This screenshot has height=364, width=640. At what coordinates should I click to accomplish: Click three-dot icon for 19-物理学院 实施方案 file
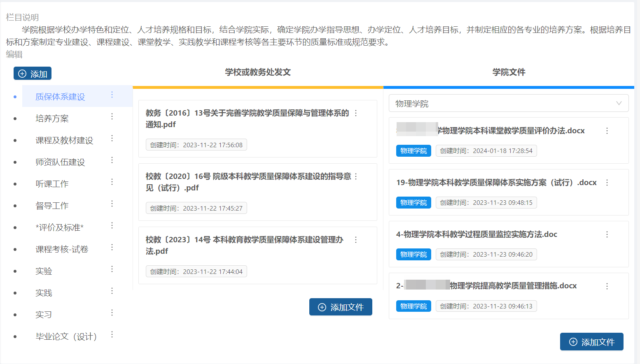[x=607, y=183]
